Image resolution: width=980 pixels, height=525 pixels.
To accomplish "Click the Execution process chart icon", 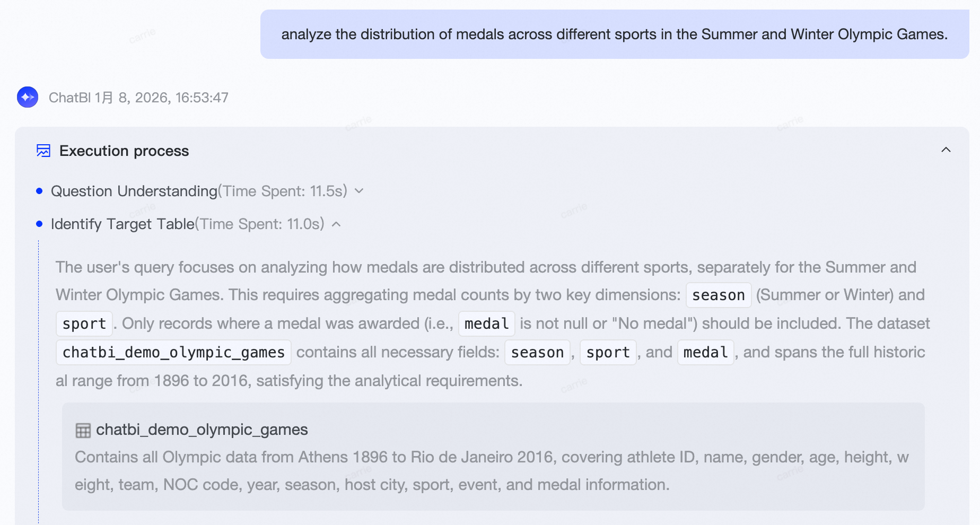I will coord(43,151).
